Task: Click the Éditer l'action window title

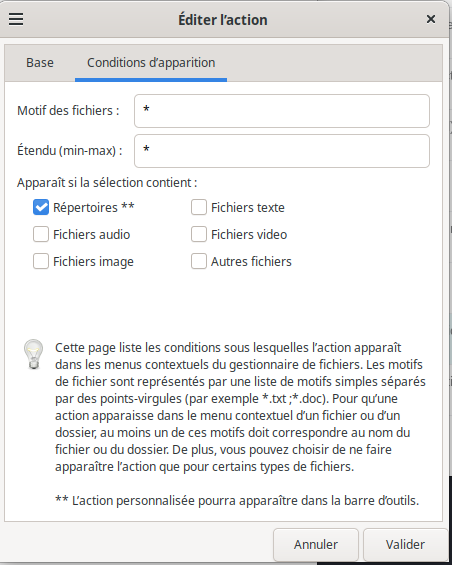Action: click(223, 20)
